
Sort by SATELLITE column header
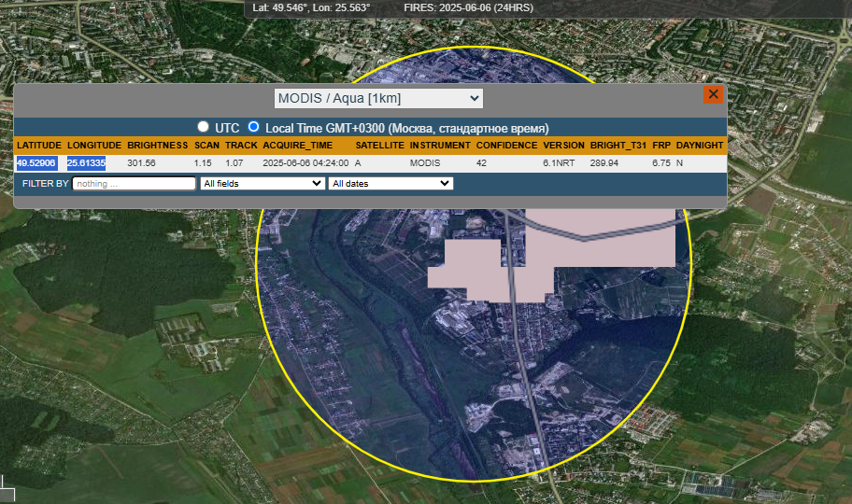380,146
